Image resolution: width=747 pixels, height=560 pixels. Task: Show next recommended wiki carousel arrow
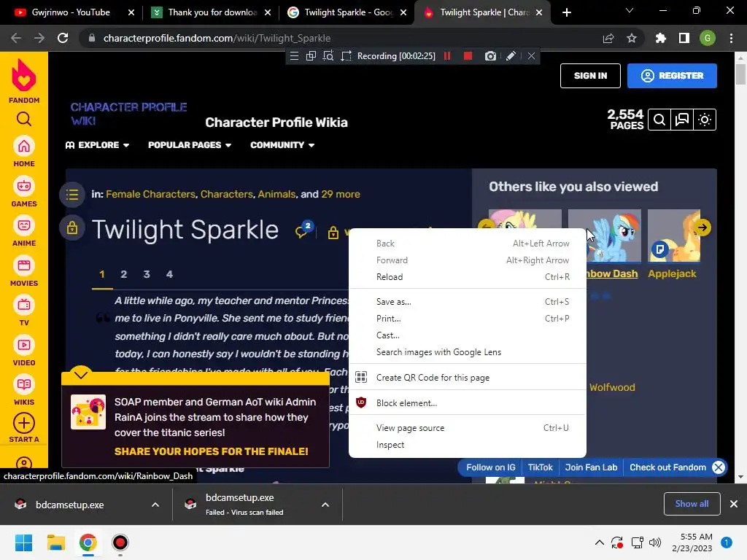click(703, 227)
